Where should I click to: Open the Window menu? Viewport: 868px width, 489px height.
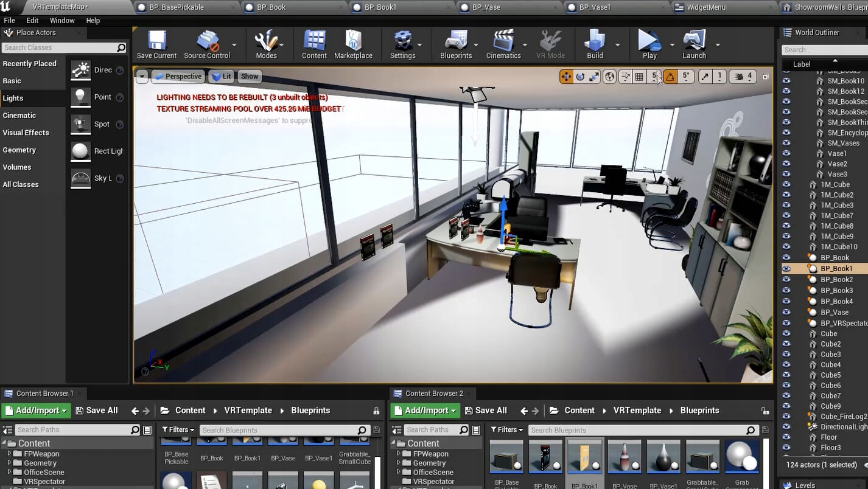[x=62, y=20]
